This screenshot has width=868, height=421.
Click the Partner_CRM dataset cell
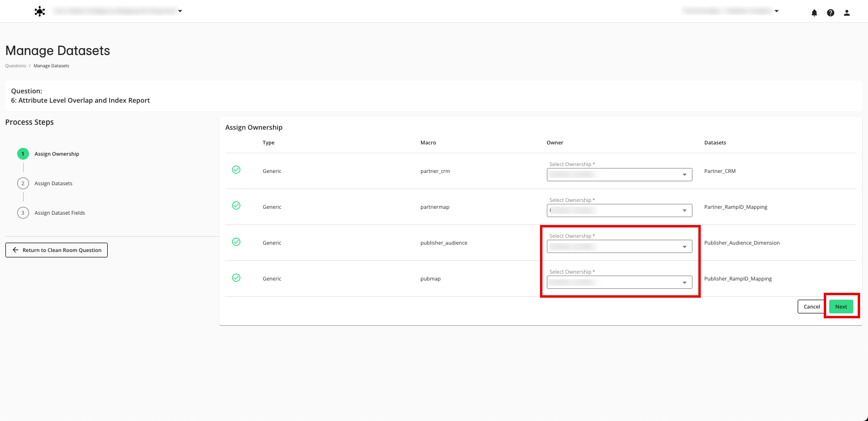720,171
